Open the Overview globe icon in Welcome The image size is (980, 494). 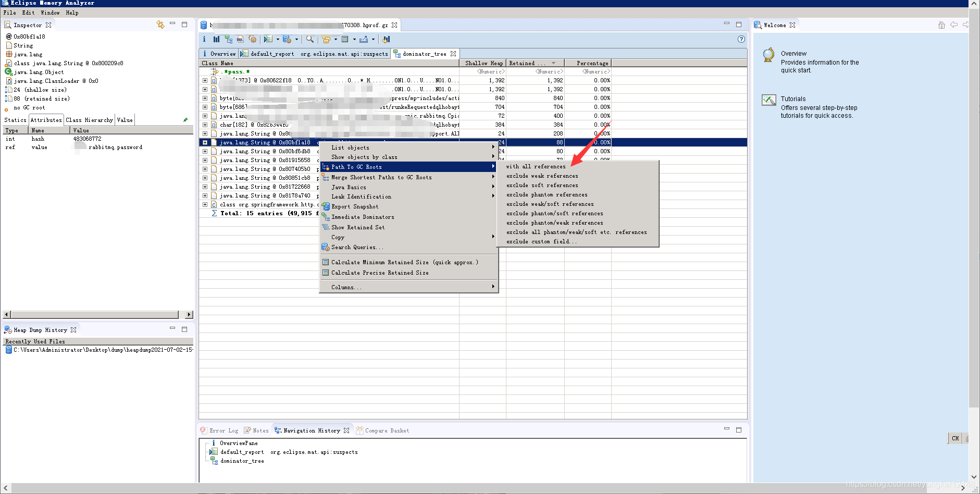768,55
